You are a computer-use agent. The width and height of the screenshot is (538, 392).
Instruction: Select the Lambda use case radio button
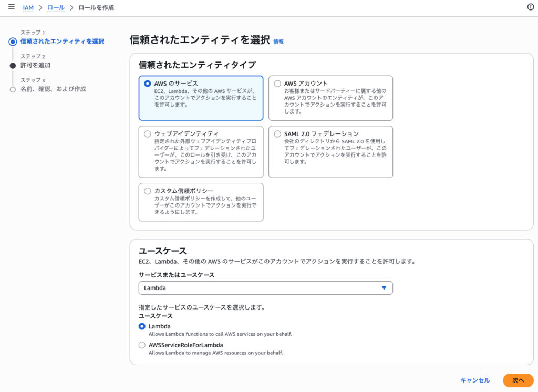(142, 326)
